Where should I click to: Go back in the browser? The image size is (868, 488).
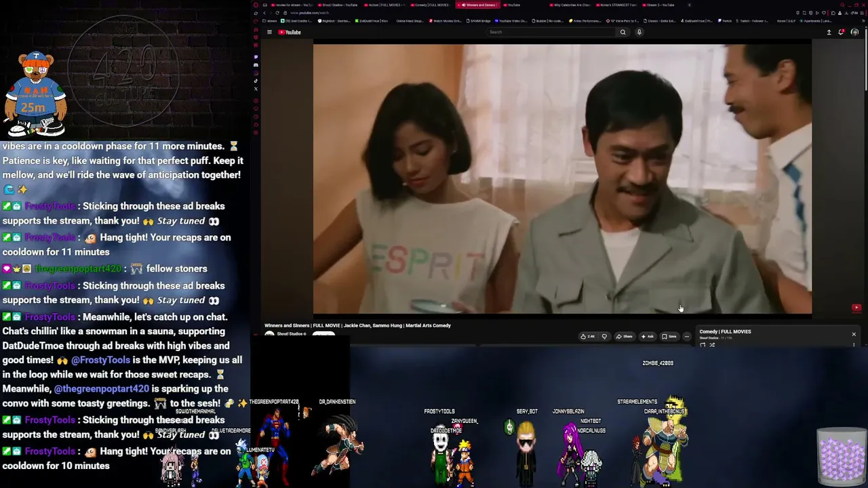(264, 13)
